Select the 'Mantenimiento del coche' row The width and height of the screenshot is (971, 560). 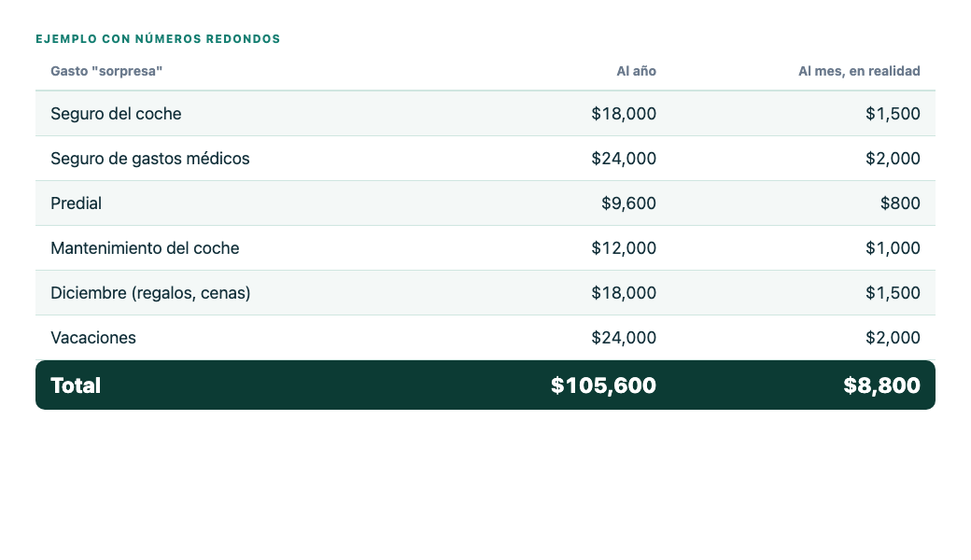click(x=485, y=248)
